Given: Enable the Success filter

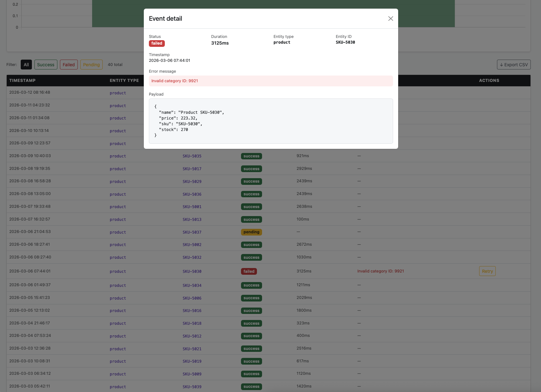Looking at the screenshot, I should (46, 64).
